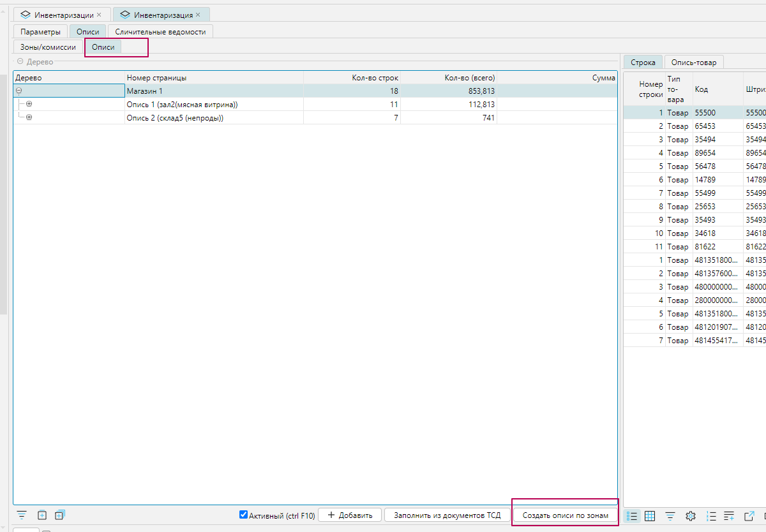This screenshot has width=766, height=532.
Task: Select the Опись-товар tab
Action: 693,63
